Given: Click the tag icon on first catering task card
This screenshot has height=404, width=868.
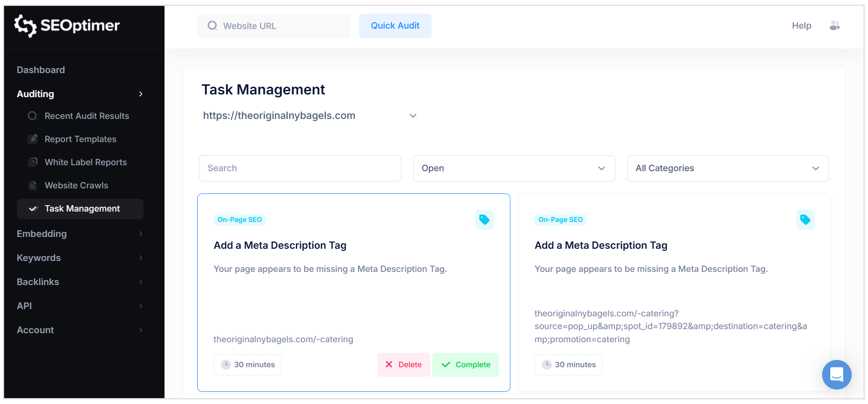Looking at the screenshot, I should 484,220.
